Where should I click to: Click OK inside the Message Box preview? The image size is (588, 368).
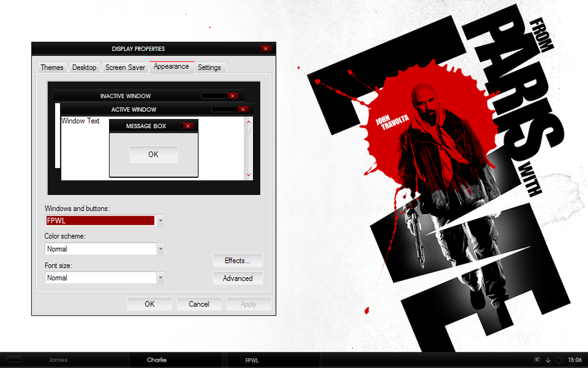coord(154,154)
